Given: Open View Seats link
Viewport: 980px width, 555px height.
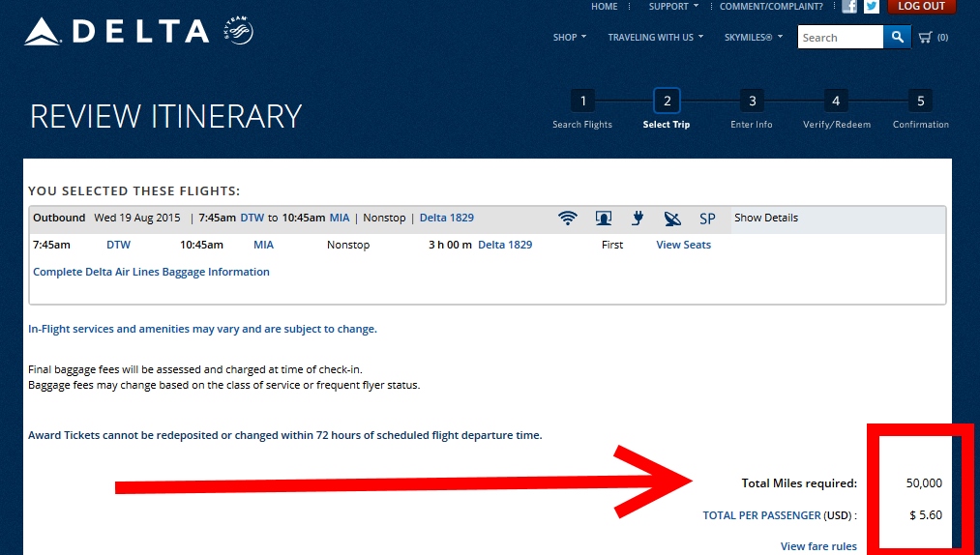Looking at the screenshot, I should [683, 245].
